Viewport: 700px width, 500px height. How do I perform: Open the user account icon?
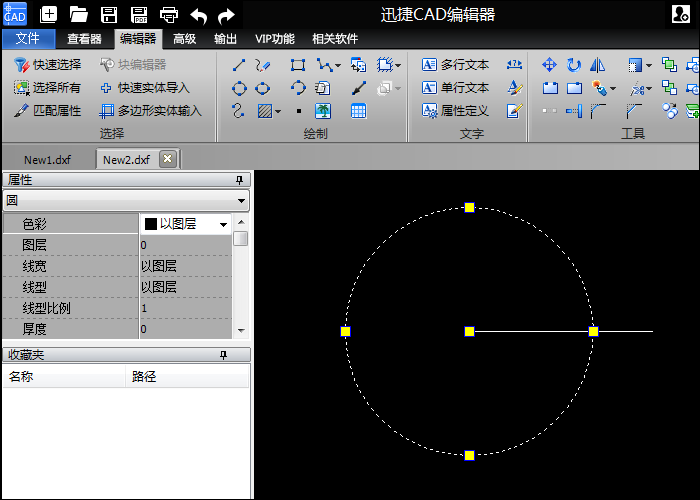click(x=681, y=14)
